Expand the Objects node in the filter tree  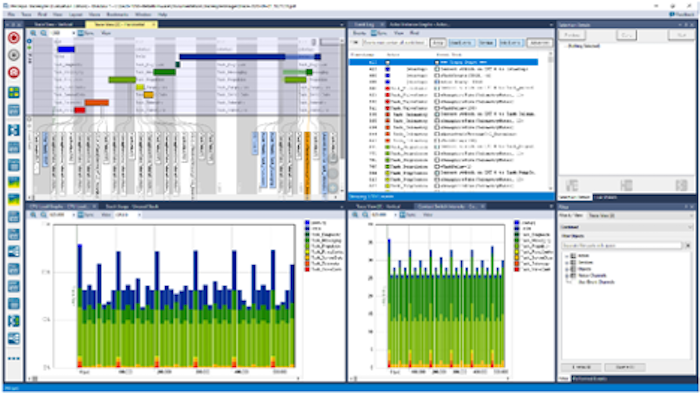point(567,269)
